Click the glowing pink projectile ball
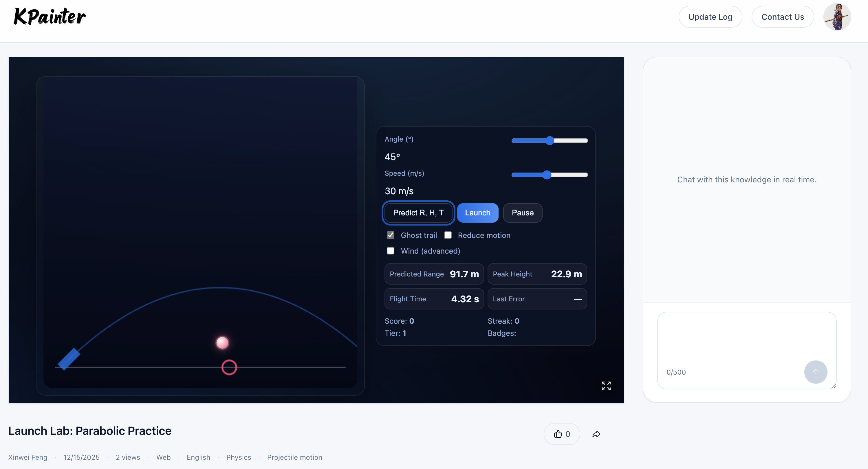Image resolution: width=868 pixels, height=469 pixels. 222,343
